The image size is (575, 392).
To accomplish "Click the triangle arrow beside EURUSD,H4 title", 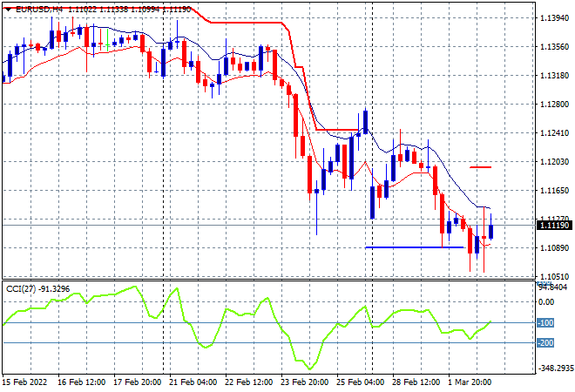I will tap(9, 10).
